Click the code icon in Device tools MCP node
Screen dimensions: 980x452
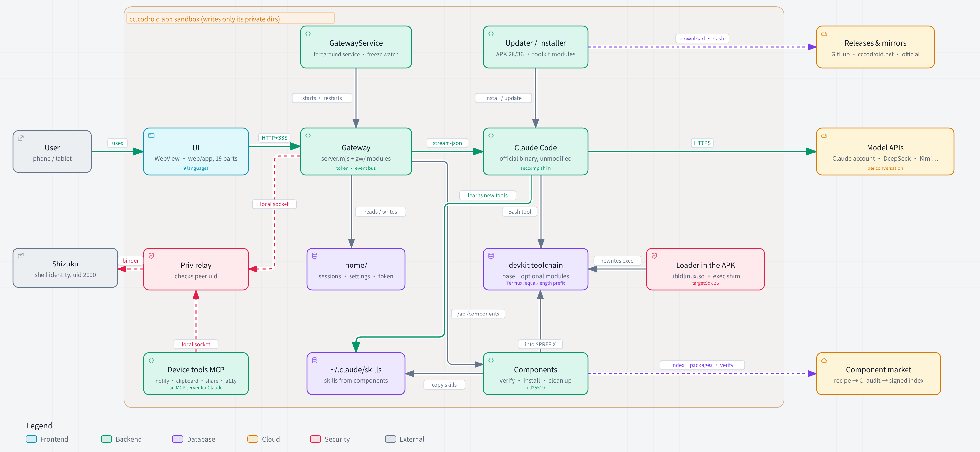pyautogui.click(x=152, y=360)
